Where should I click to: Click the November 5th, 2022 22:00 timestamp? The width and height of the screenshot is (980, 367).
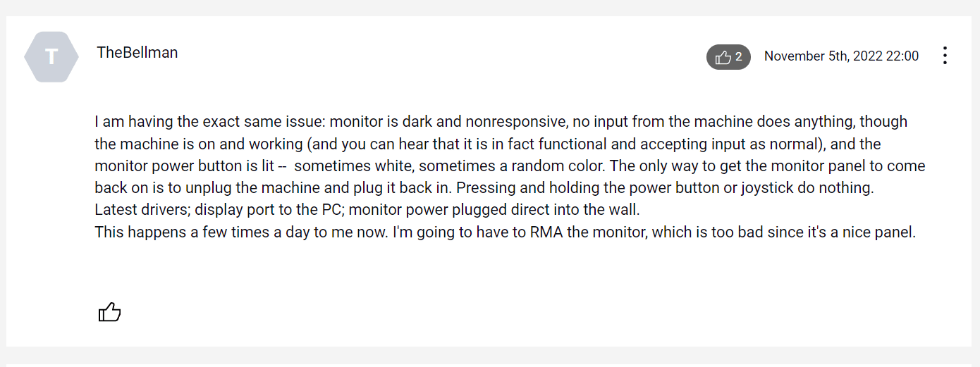841,56
